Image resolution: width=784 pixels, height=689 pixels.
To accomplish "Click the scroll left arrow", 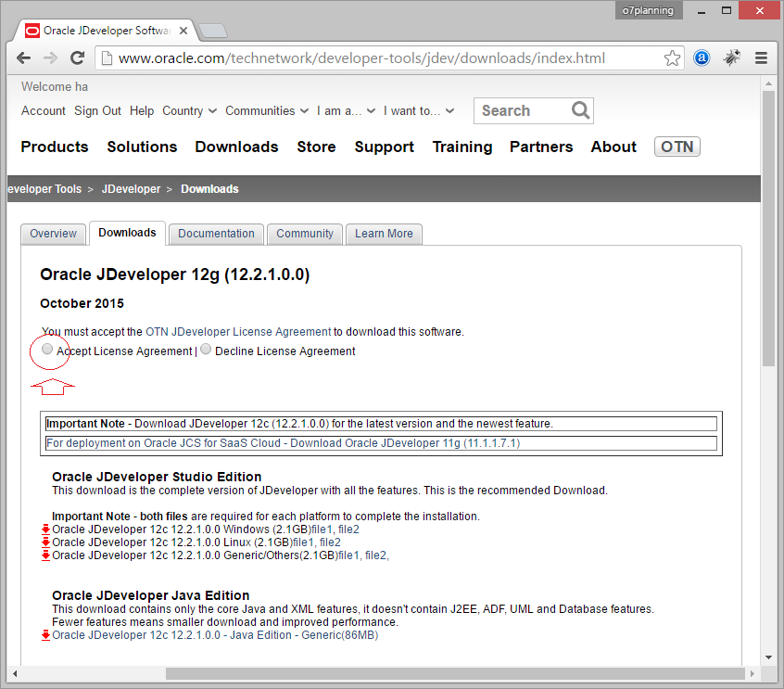I will coord(15,674).
